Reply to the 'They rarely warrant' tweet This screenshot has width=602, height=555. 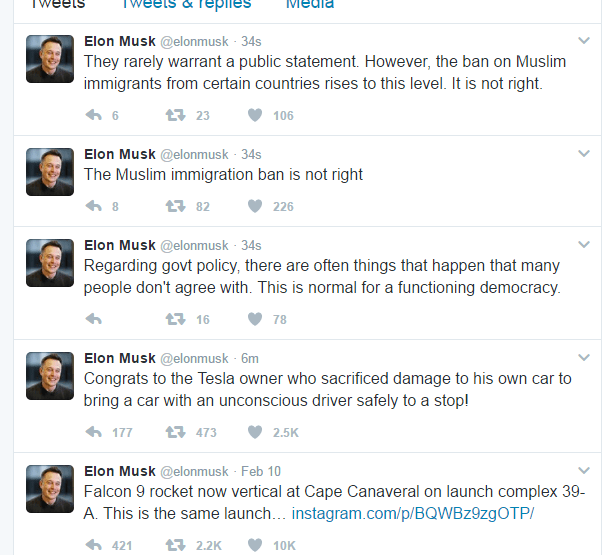[93, 115]
